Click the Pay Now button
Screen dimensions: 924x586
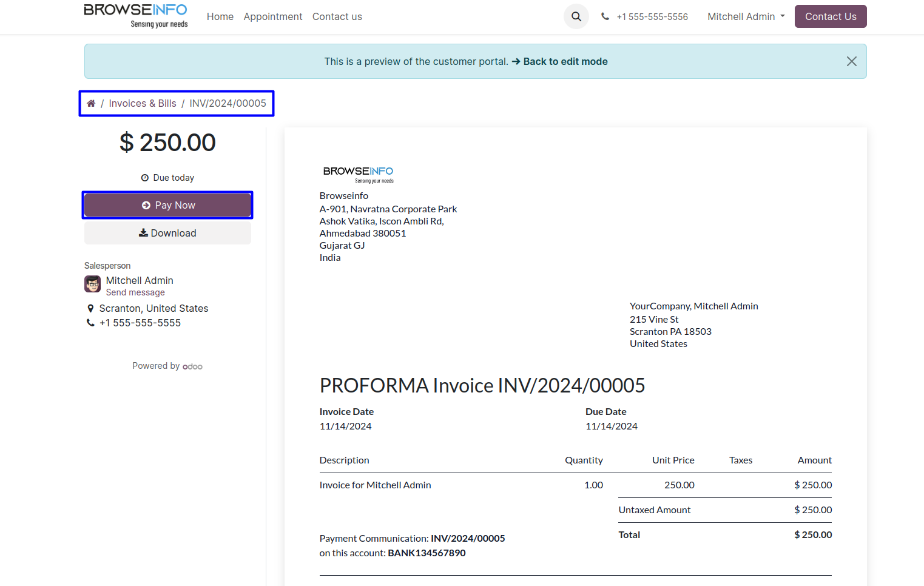(167, 205)
